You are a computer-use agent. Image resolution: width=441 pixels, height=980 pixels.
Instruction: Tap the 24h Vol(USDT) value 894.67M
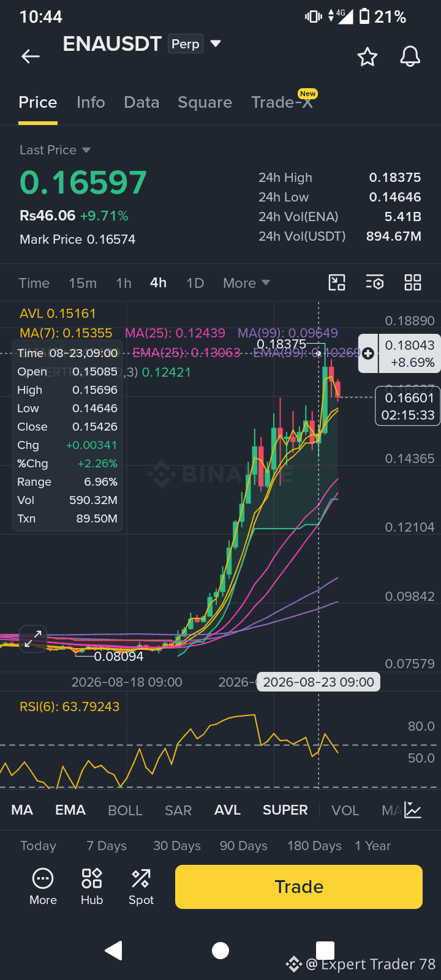[x=394, y=236]
